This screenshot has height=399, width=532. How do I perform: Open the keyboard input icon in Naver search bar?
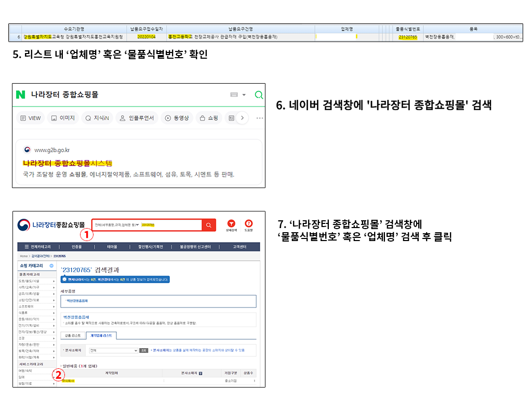coord(234,94)
